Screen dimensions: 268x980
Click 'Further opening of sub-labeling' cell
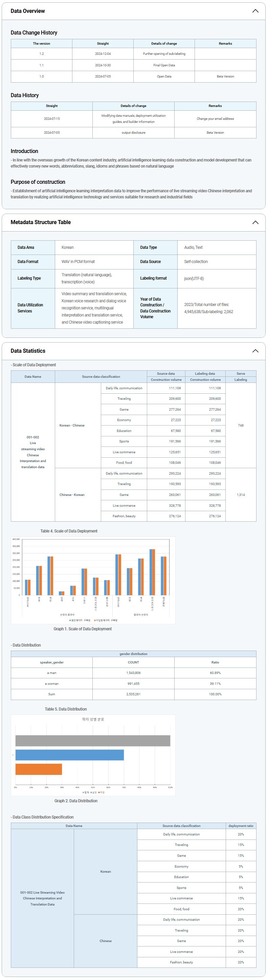(x=164, y=53)
